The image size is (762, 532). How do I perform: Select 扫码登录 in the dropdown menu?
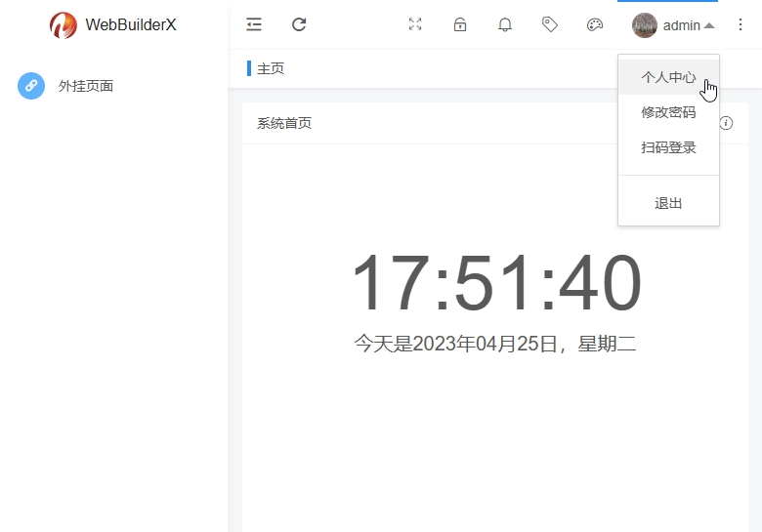coord(668,147)
